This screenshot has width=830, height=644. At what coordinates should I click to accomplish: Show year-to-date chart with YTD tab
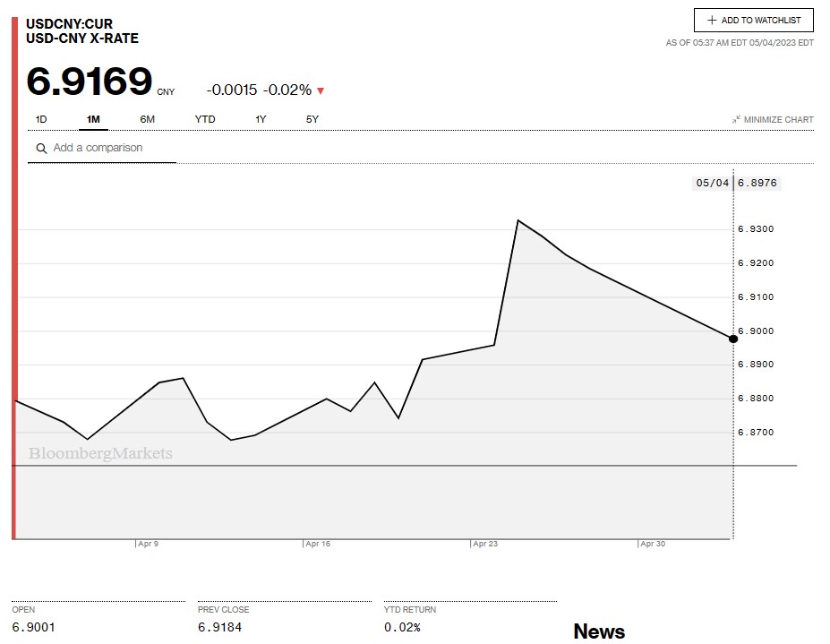click(x=205, y=119)
